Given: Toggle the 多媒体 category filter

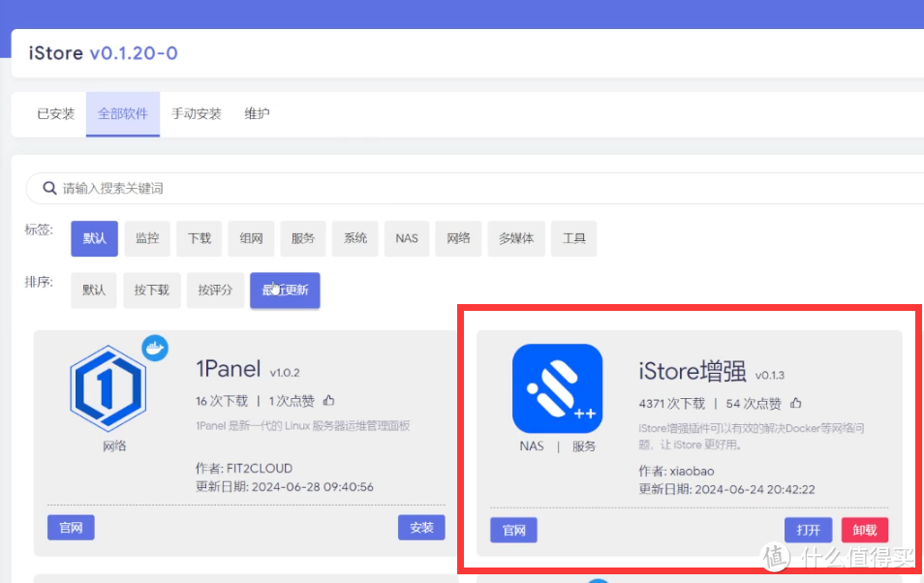Looking at the screenshot, I should (516, 238).
